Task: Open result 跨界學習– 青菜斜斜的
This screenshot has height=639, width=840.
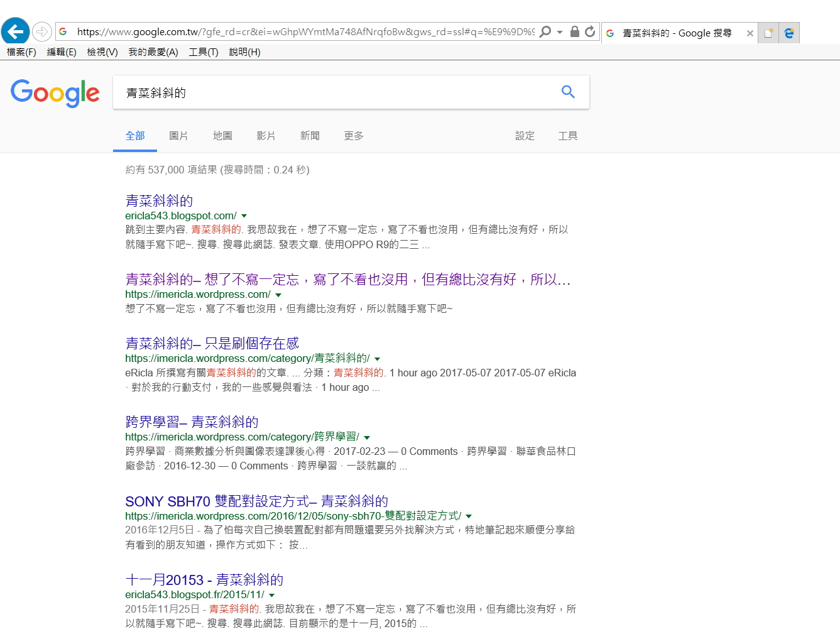Action: pos(192,422)
